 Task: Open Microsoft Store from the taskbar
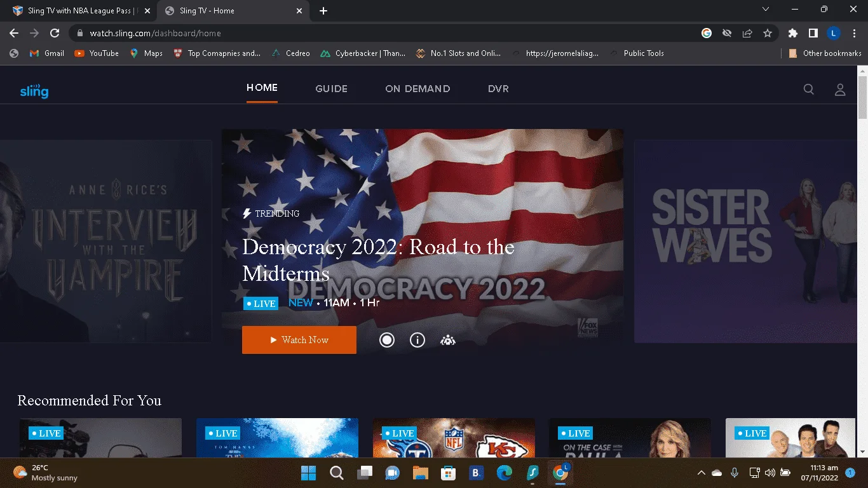point(448,473)
